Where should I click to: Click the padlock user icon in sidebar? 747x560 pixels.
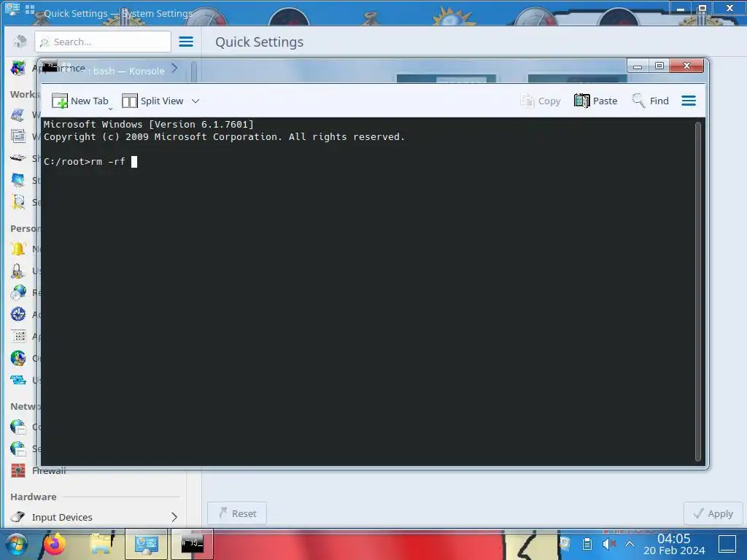coord(18,271)
